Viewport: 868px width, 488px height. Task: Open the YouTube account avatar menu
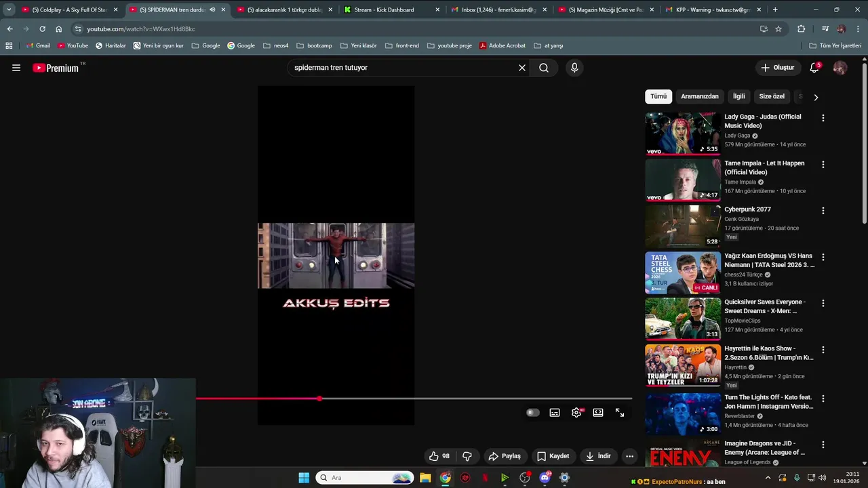840,68
